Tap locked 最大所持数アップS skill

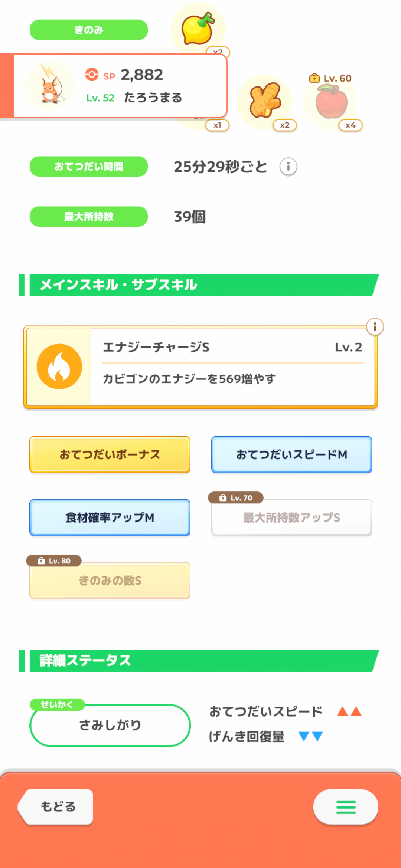pos(291,517)
